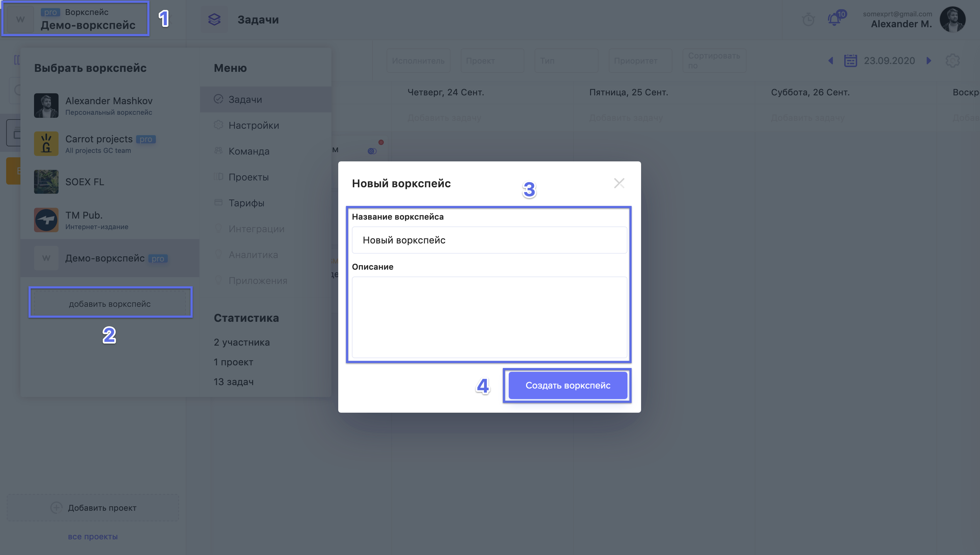This screenshot has height=555, width=980.
Task: Open notifications bell with 10 badge
Action: tap(836, 18)
